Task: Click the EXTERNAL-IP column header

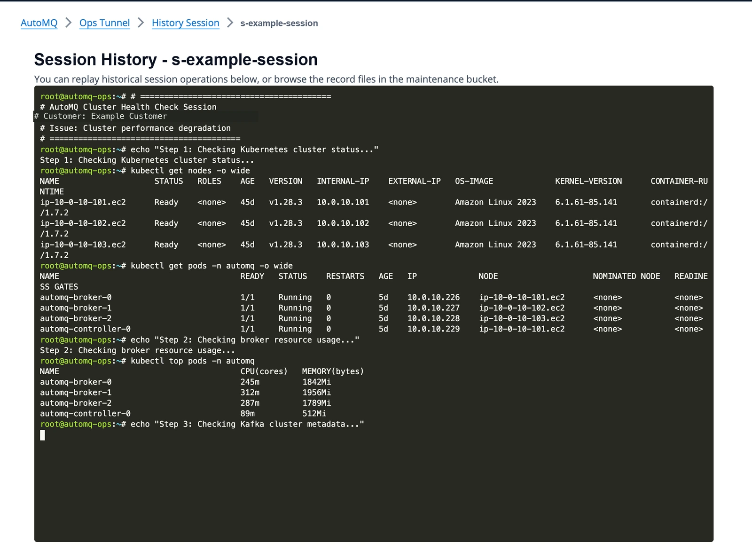Action: (x=415, y=181)
